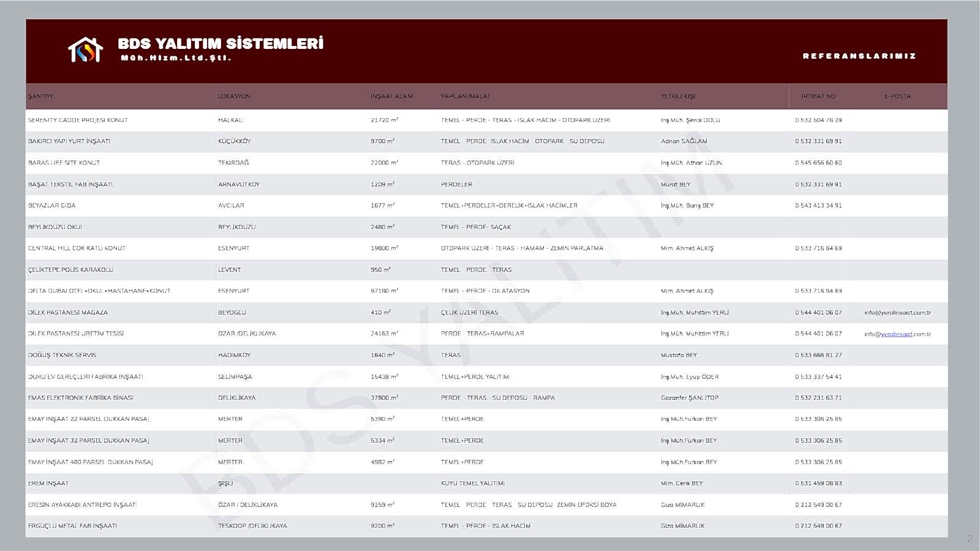Select phone number of Gazanfer ŞANLITOP
This screenshot has height=551, width=980.
tap(818, 398)
